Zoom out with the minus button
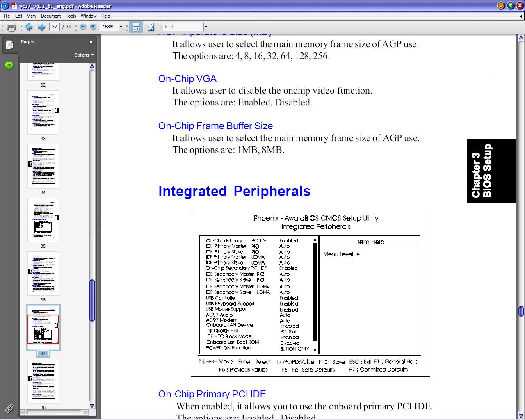Viewport: 525px width, 420px height. pyautogui.click(x=83, y=27)
